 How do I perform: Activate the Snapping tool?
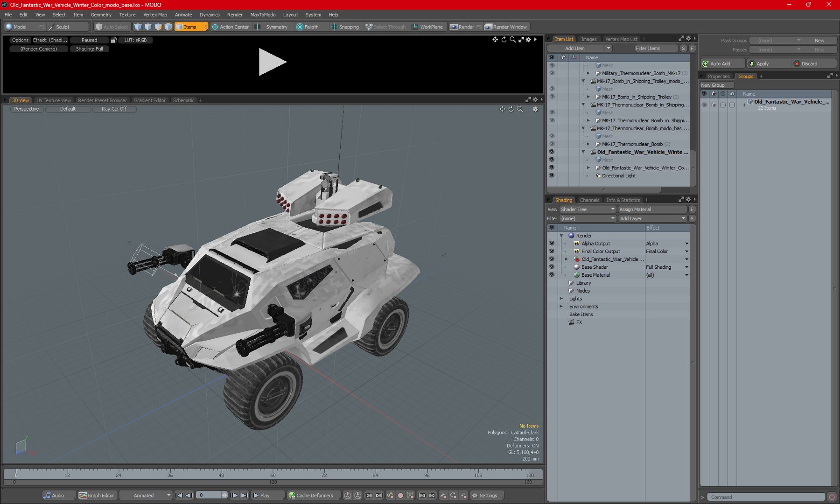click(345, 27)
